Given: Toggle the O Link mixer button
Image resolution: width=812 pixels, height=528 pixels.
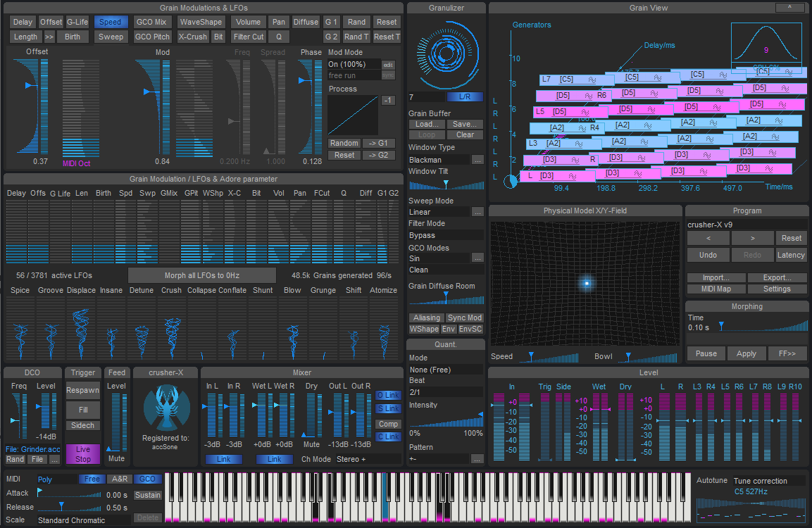Looking at the screenshot, I should click(x=387, y=395).
